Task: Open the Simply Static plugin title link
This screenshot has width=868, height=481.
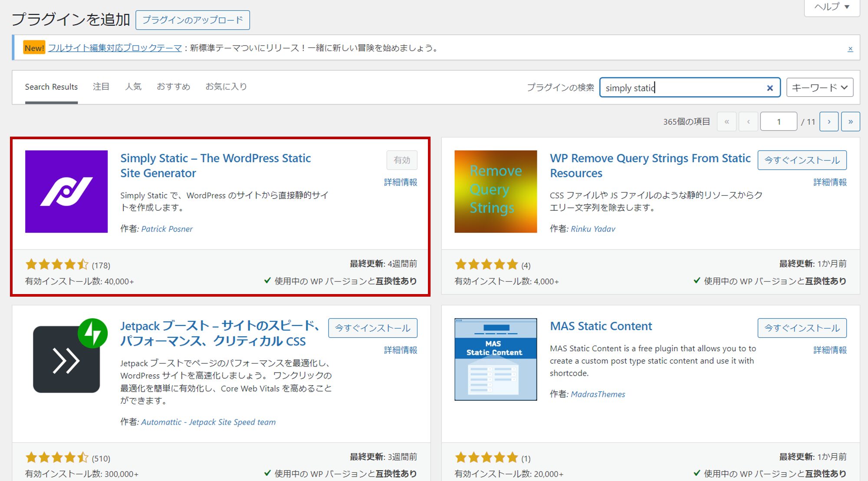Action: click(215, 166)
